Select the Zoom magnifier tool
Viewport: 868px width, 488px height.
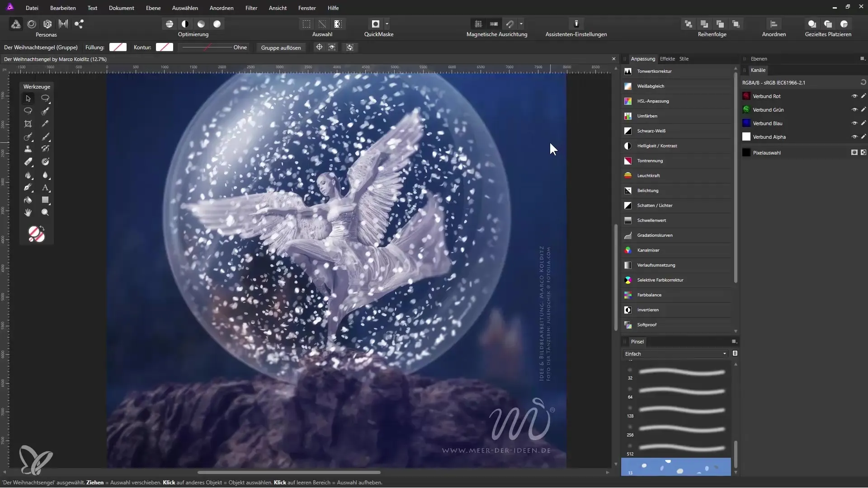tap(45, 212)
